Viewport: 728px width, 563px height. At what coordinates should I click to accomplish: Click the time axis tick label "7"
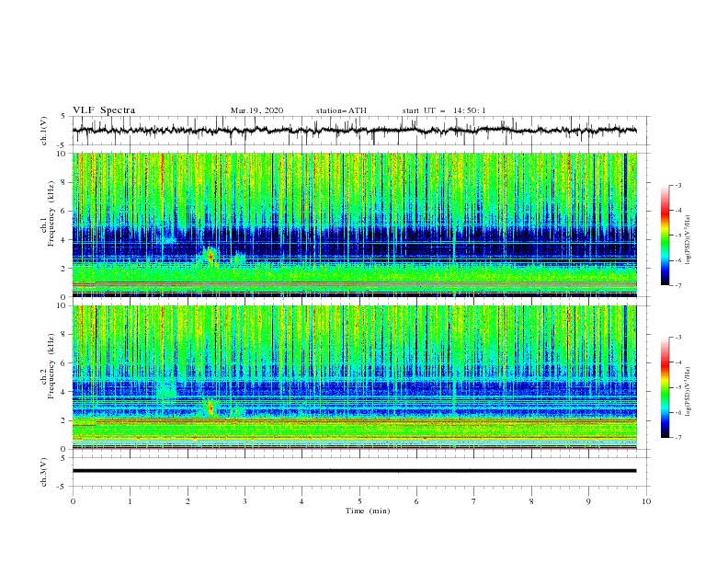(474, 501)
